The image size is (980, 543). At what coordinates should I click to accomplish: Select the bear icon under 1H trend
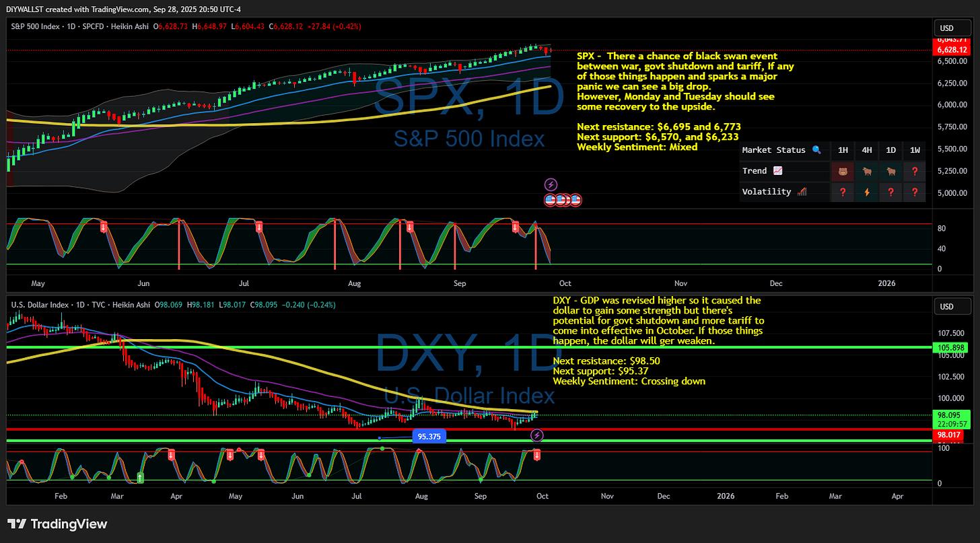coord(843,171)
